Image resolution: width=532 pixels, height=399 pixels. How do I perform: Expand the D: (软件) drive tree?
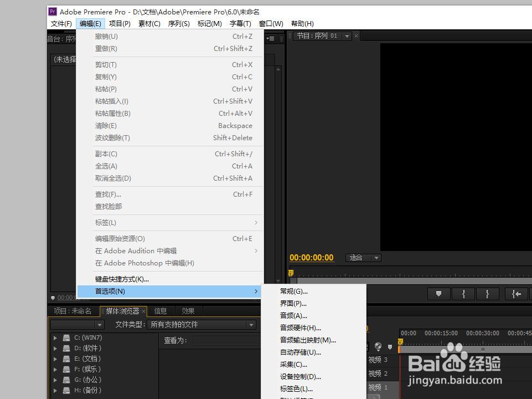click(x=55, y=349)
